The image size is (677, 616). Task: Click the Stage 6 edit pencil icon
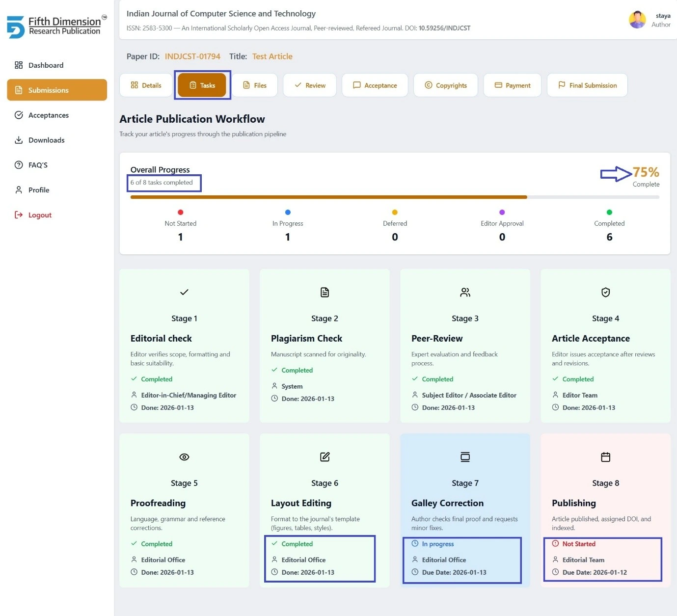[x=325, y=457]
